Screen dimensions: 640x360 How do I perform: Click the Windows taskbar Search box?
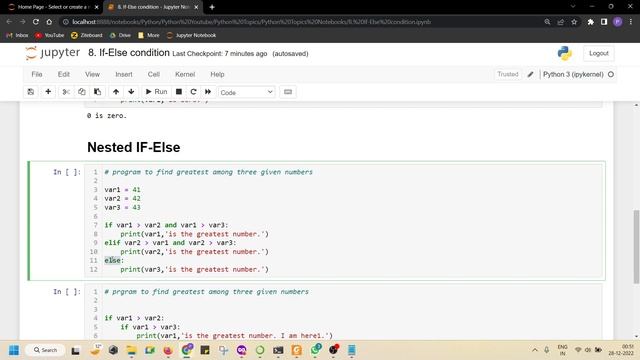(x=45, y=350)
